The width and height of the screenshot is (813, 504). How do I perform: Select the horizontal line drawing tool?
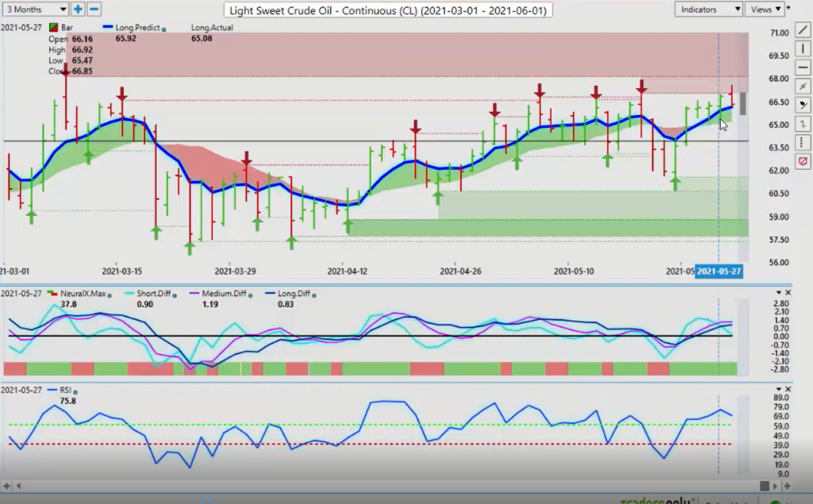pyautogui.click(x=802, y=67)
